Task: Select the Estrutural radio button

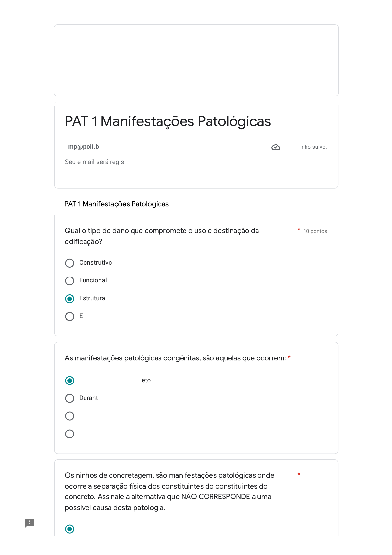Action: tap(70, 299)
